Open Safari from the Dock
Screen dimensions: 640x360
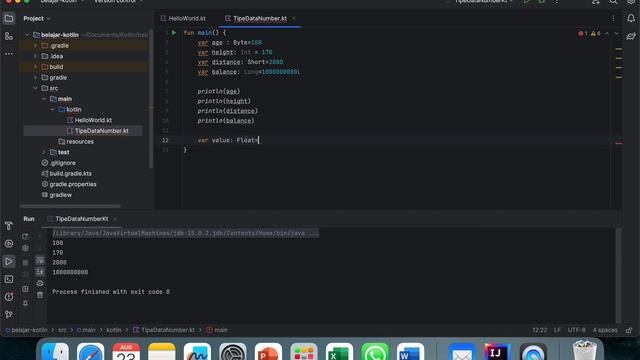(91, 351)
